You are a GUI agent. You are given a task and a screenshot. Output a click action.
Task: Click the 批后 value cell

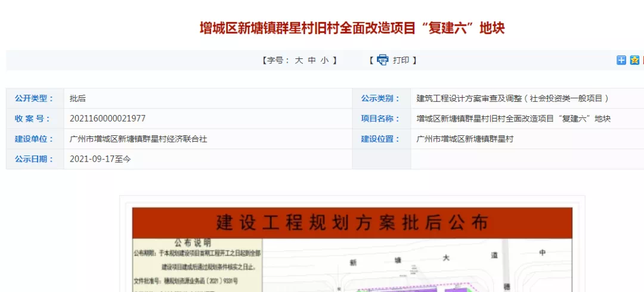[78, 98]
